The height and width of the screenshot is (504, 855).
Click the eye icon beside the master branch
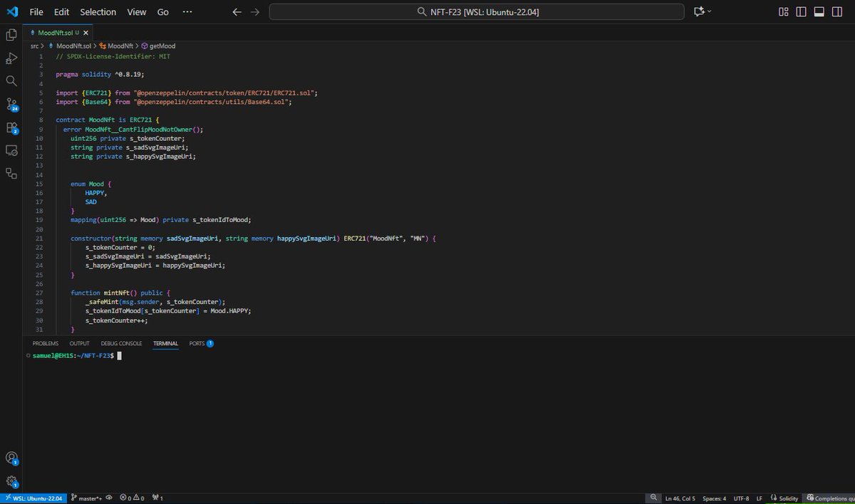click(x=109, y=498)
